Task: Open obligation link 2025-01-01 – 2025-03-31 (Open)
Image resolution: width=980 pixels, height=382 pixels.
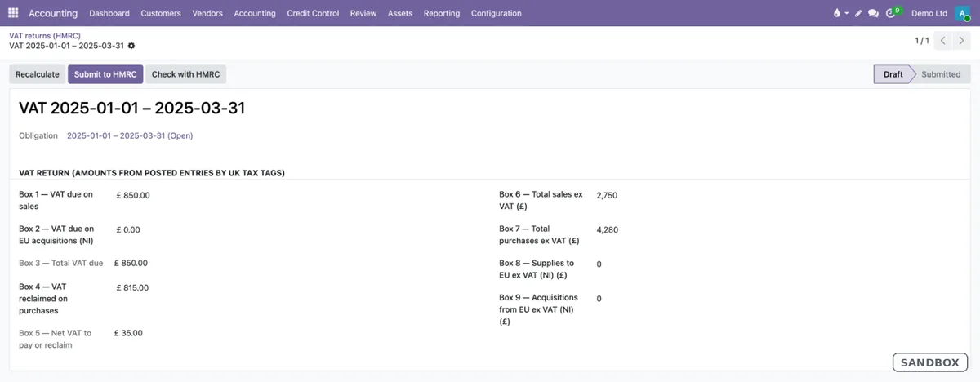Action: (x=130, y=135)
